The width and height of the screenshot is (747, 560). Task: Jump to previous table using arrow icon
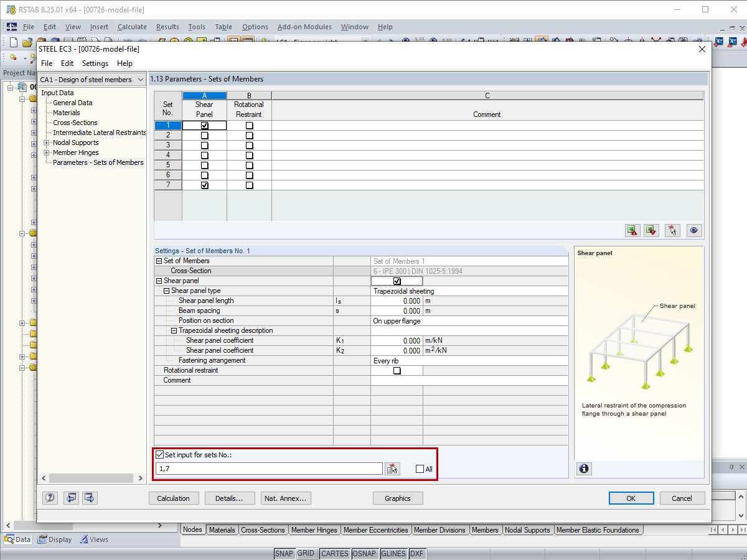click(71, 498)
